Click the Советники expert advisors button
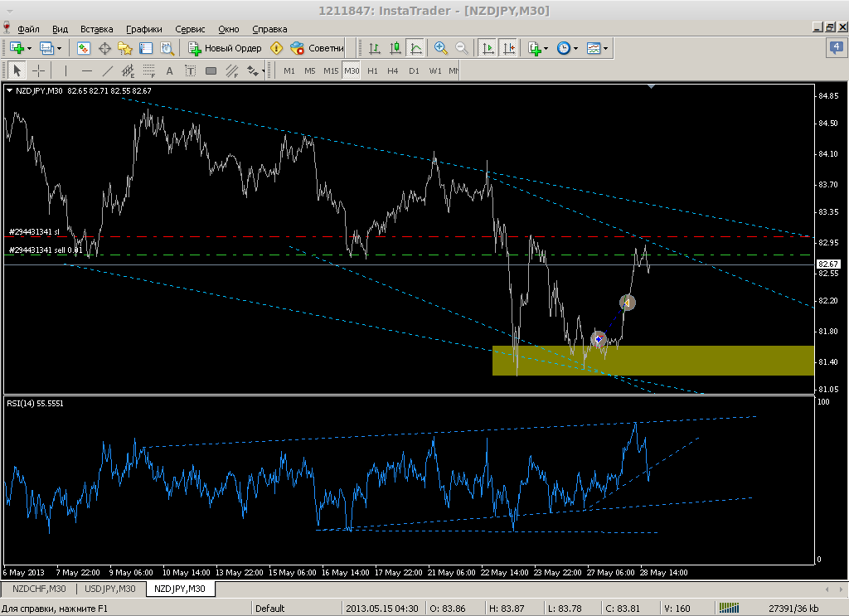The width and height of the screenshot is (849, 616). (x=317, y=48)
